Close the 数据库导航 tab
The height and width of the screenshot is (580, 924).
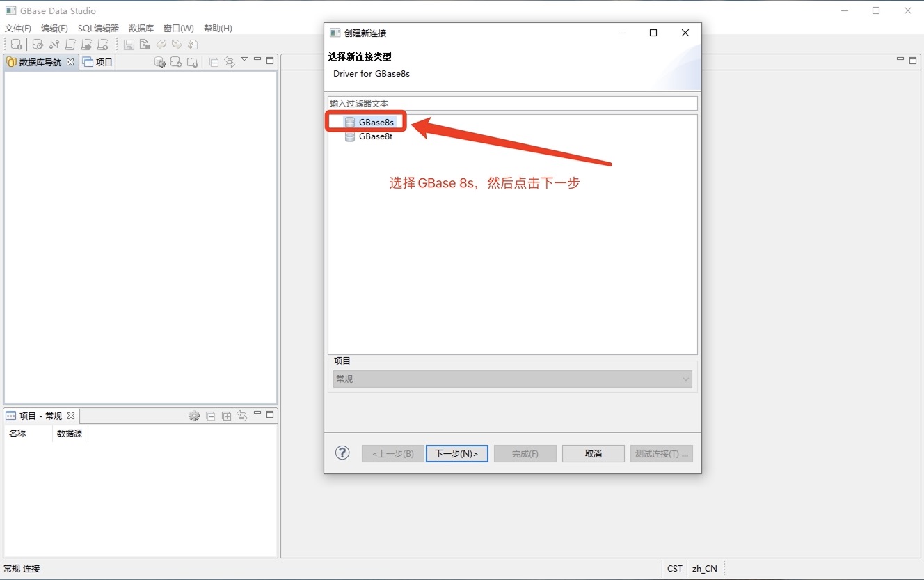point(70,62)
